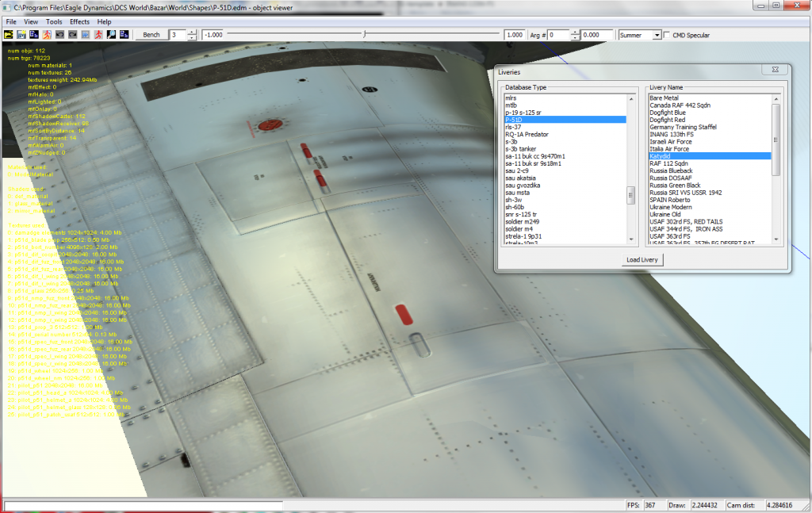
Task: Click the animation argument slider handle
Action: (x=364, y=35)
